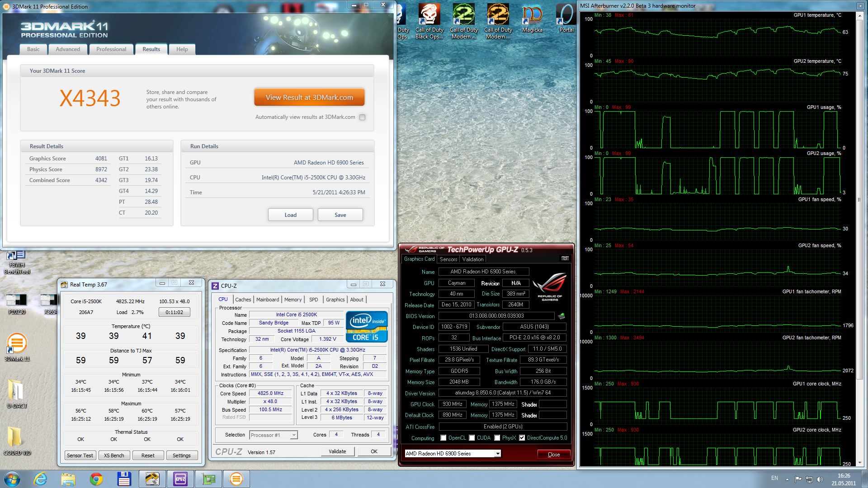Open the SPD tab in CPU-Z
Screen dimensions: 868x488
pos(314,300)
